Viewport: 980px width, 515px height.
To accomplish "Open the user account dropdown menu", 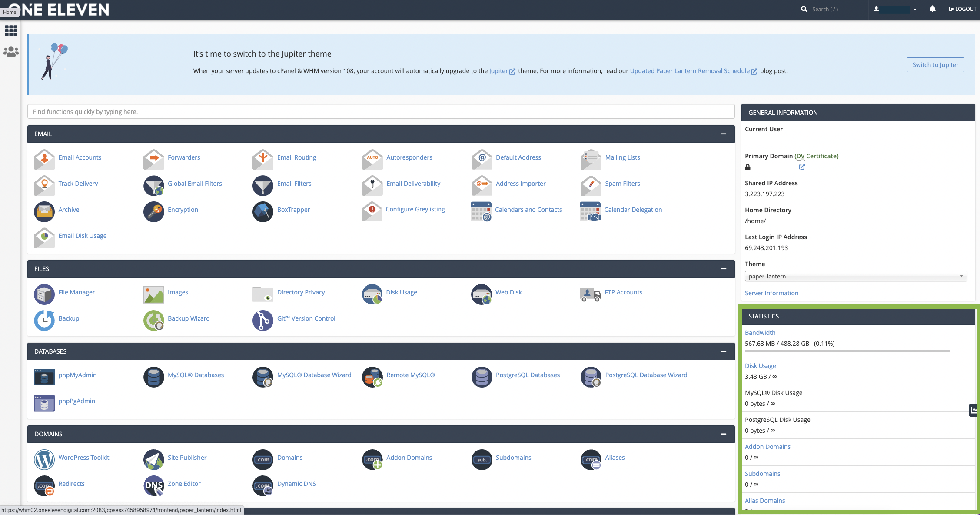I will tap(895, 9).
